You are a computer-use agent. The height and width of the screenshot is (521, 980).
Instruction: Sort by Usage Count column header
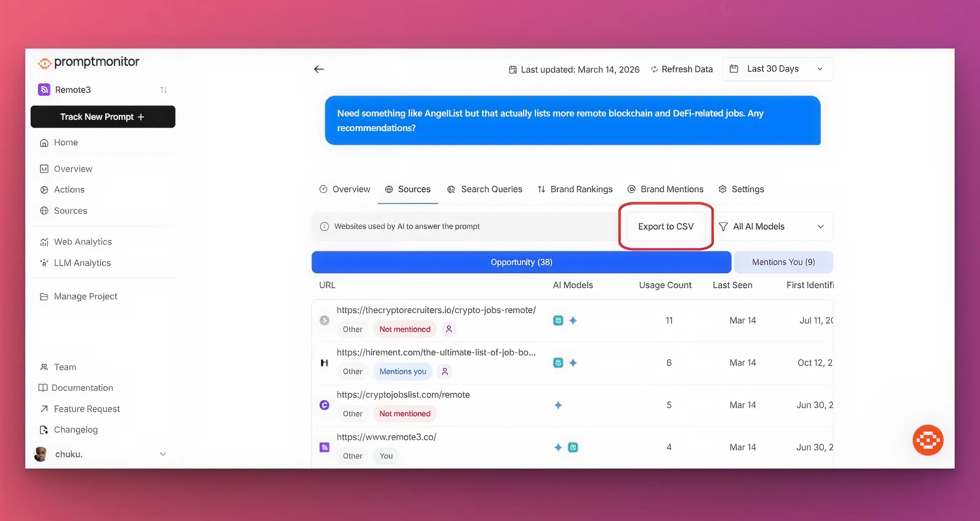pyautogui.click(x=665, y=285)
